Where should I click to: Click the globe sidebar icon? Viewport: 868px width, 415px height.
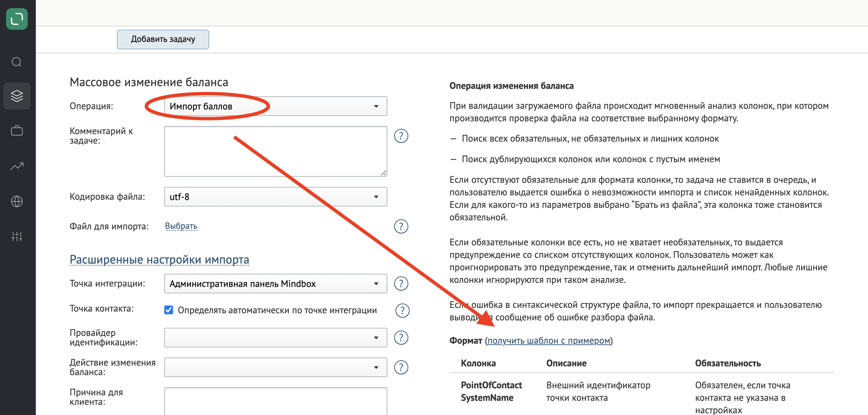click(17, 201)
